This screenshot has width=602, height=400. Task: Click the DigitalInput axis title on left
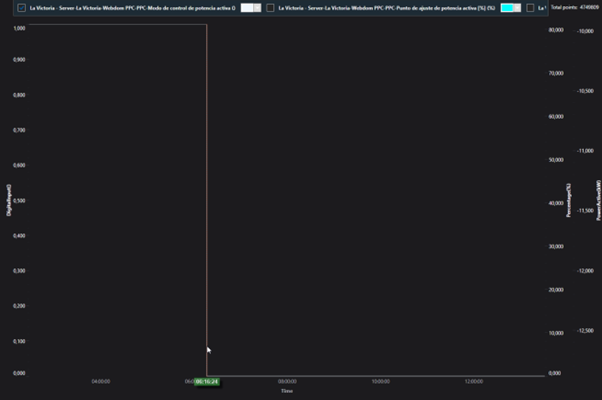pyautogui.click(x=9, y=200)
